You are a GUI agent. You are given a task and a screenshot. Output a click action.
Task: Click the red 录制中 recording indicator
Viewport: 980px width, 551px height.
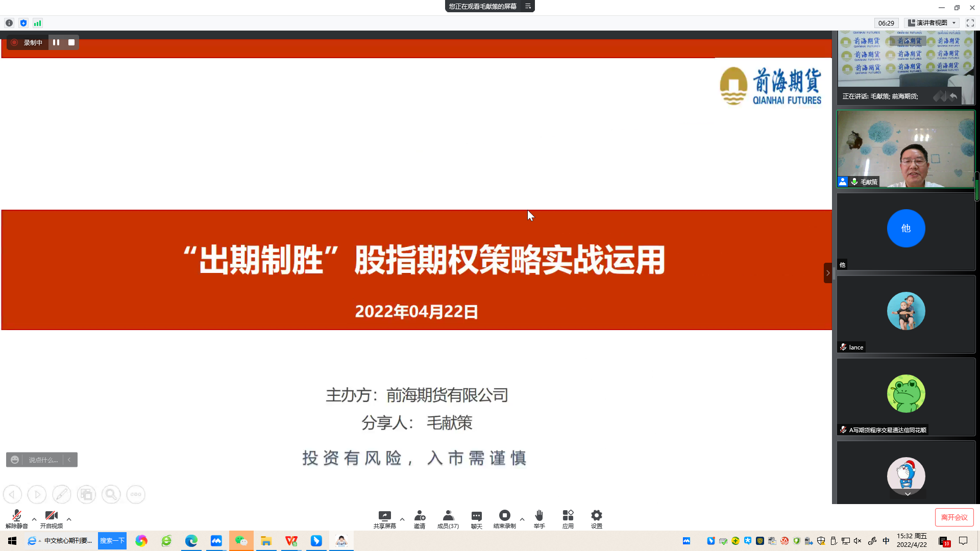15,42
